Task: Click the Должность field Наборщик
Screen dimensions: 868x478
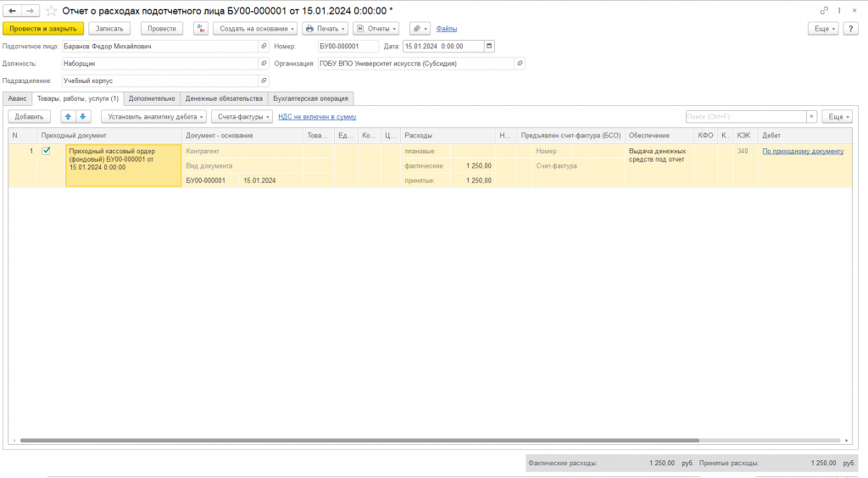Action: tap(160, 64)
